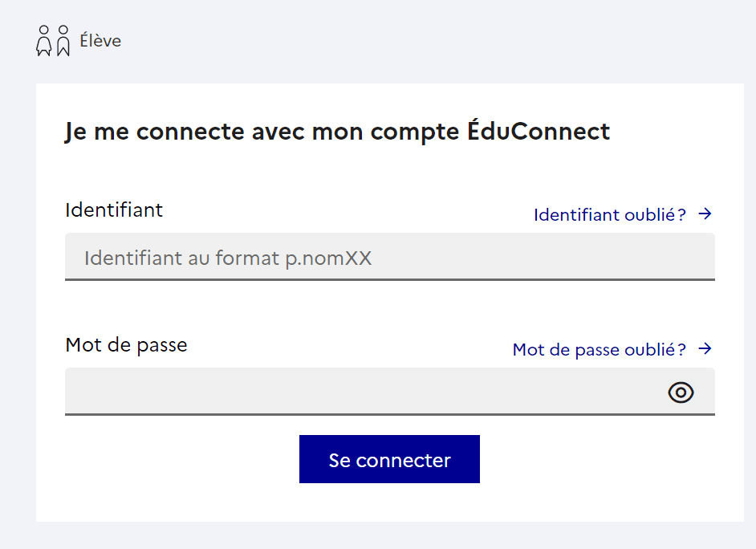Open the 'Mot de passe oublié ?' recovery page
This screenshot has height=549, width=756.
point(600,348)
